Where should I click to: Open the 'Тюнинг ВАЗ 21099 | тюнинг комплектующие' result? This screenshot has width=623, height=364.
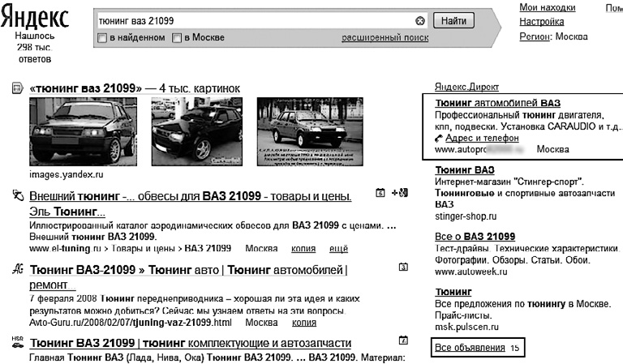[x=191, y=343]
